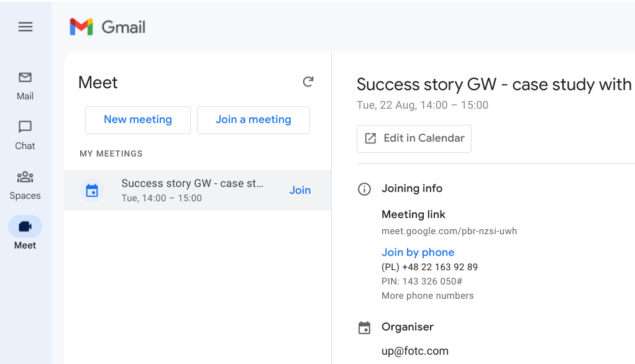Click the Join by phone link

pyautogui.click(x=418, y=252)
